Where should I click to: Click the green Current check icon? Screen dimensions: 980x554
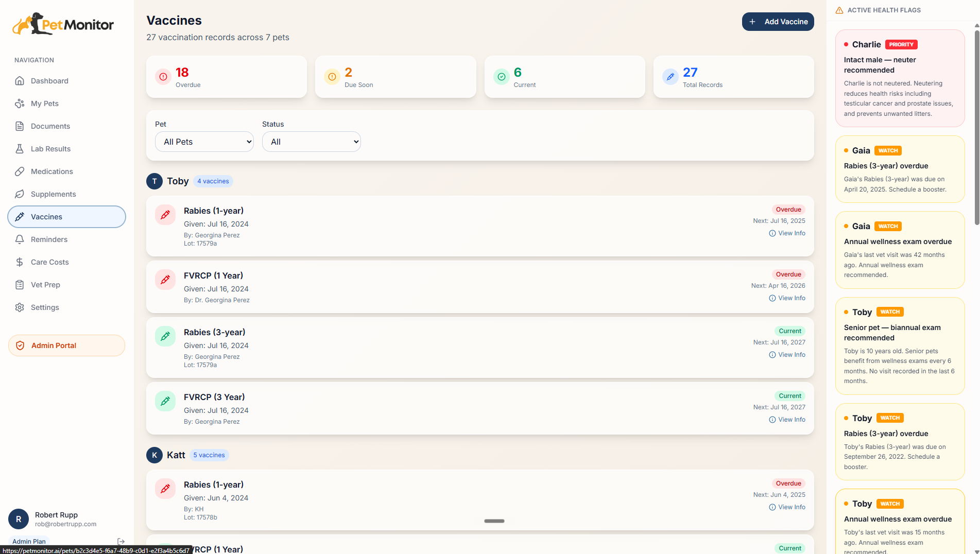pos(502,77)
